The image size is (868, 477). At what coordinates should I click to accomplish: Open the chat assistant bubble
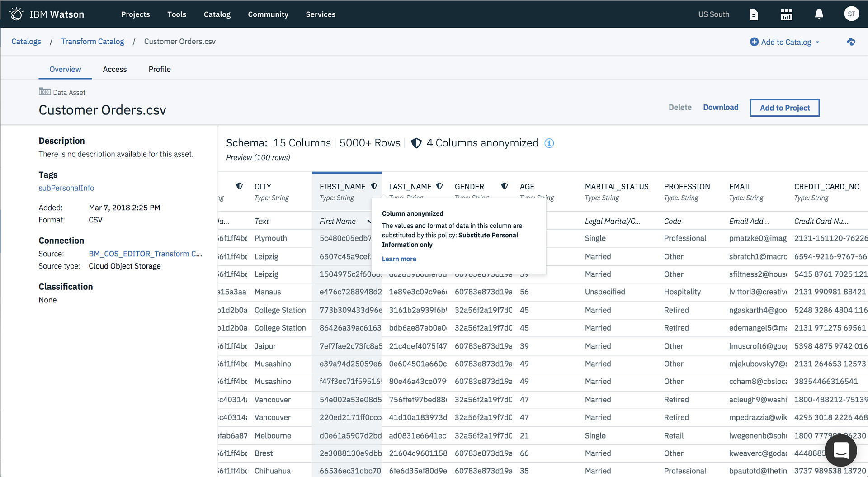pyautogui.click(x=840, y=450)
